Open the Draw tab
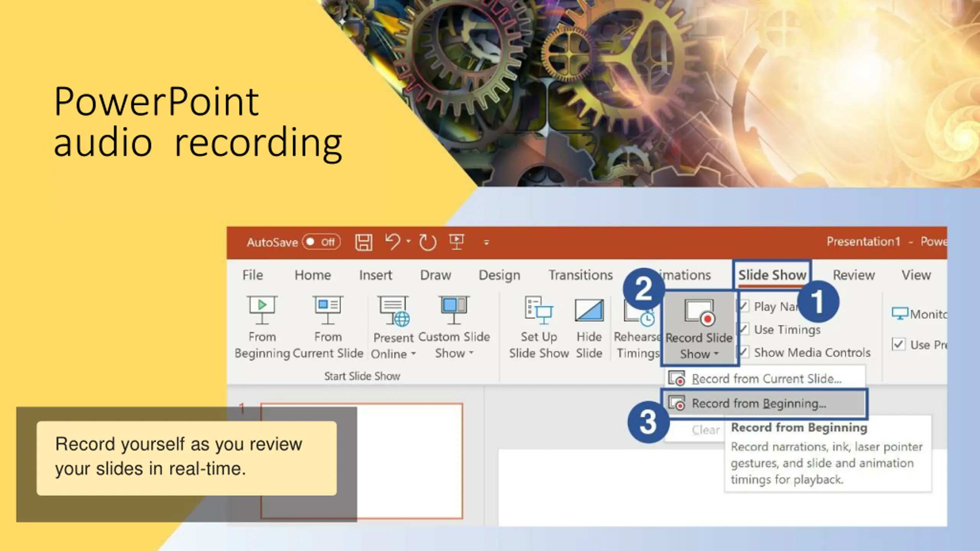The image size is (980, 551). tap(436, 275)
